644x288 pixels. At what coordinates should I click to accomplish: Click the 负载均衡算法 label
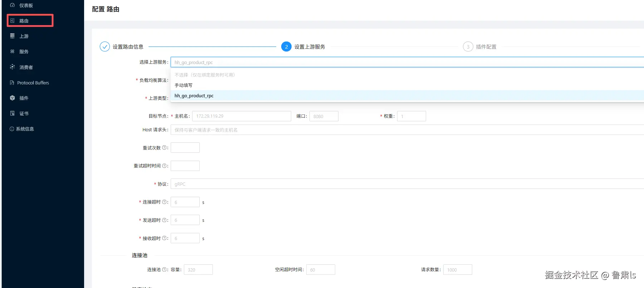[153, 80]
